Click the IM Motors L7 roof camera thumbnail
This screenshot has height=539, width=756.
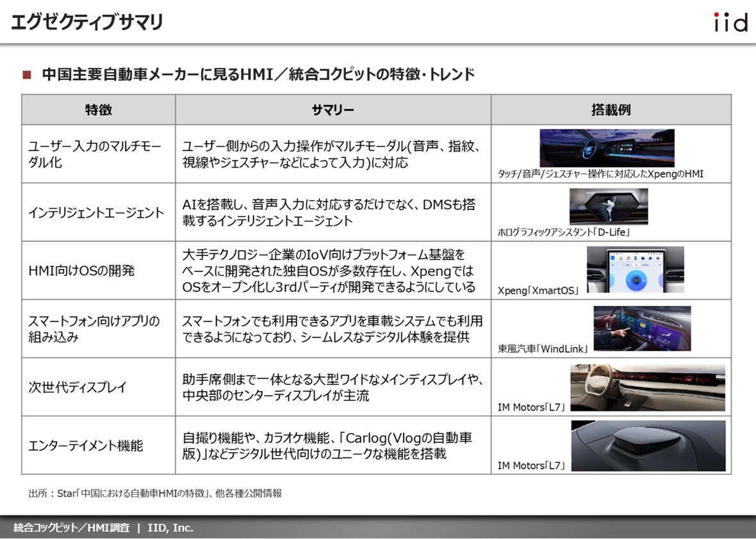click(648, 446)
